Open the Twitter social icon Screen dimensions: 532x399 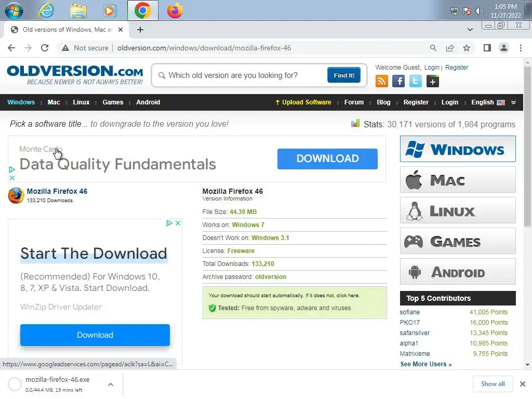tap(415, 82)
